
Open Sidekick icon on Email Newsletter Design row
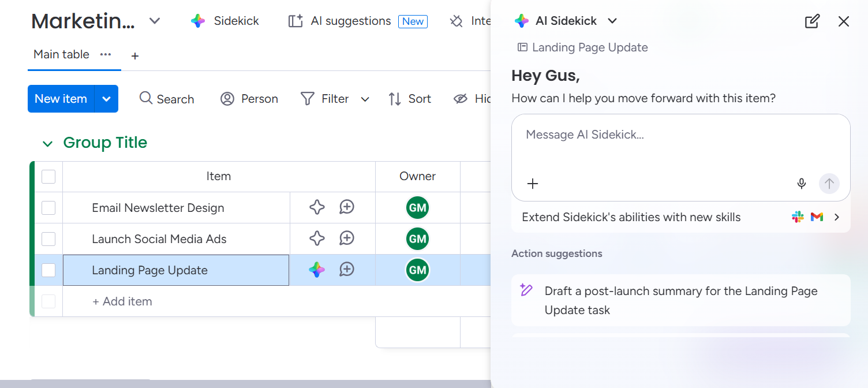click(317, 207)
